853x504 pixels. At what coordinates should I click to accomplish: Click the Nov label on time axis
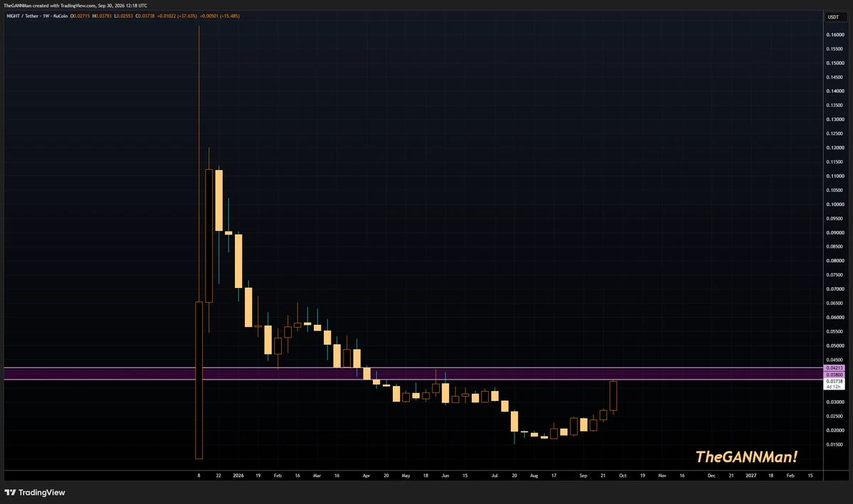(662, 476)
